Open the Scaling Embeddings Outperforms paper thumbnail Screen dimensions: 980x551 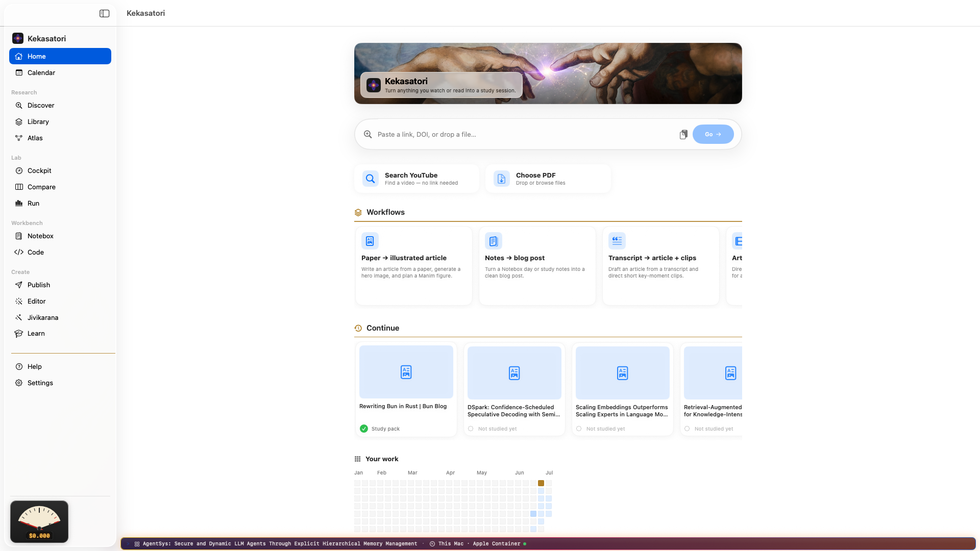pyautogui.click(x=623, y=373)
